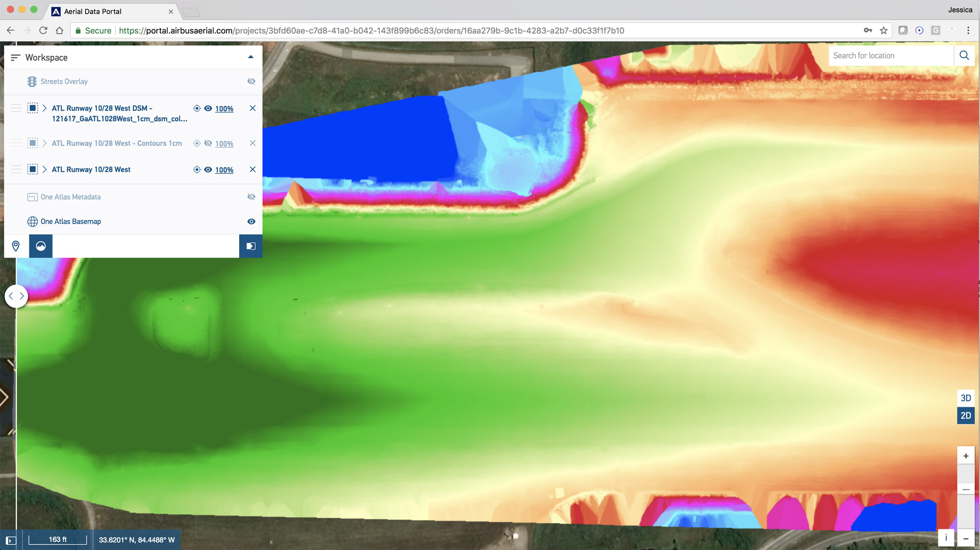Click the Streets Overlay traffic light icon
Image resolution: width=980 pixels, height=550 pixels.
32,81
